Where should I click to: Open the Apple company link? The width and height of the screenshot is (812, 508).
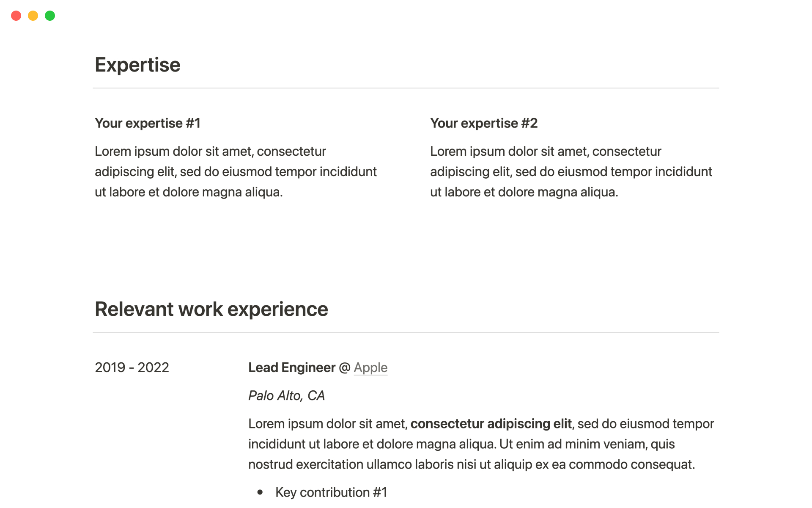370,367
